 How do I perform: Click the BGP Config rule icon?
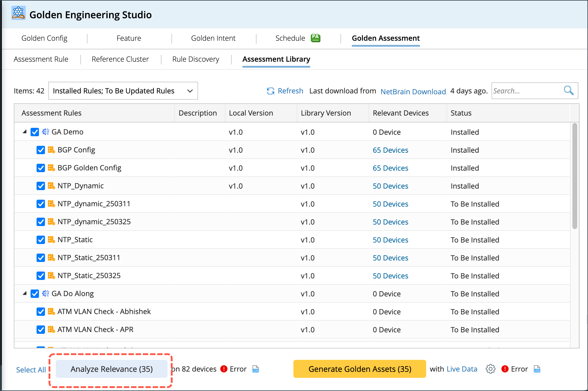(x=51, y=150)
